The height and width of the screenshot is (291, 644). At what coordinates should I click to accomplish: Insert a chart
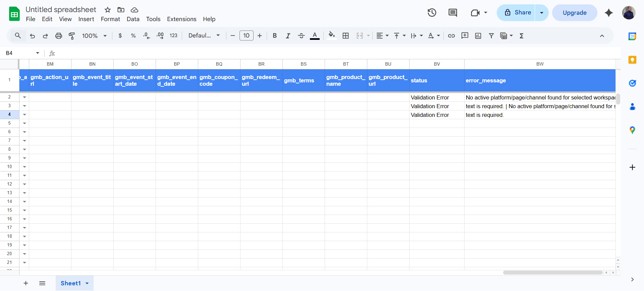coord(478,36)
